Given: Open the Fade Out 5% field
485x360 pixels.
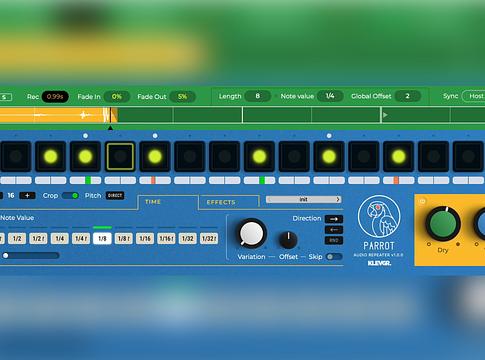Looking at the screenshot, I should coord(182,97).
